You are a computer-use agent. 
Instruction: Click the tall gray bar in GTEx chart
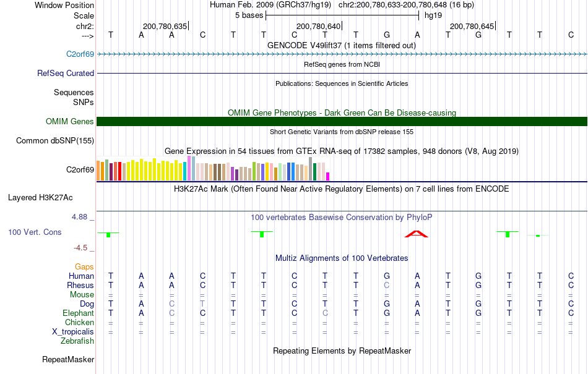pos(311,169)
